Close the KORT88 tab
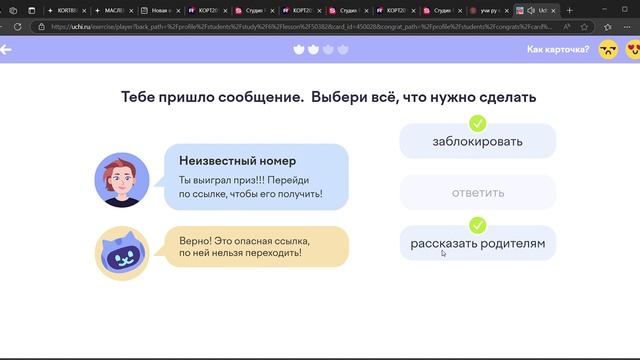Image resolution: width=640 pixels, height=360 pixels. click(84, 11)
